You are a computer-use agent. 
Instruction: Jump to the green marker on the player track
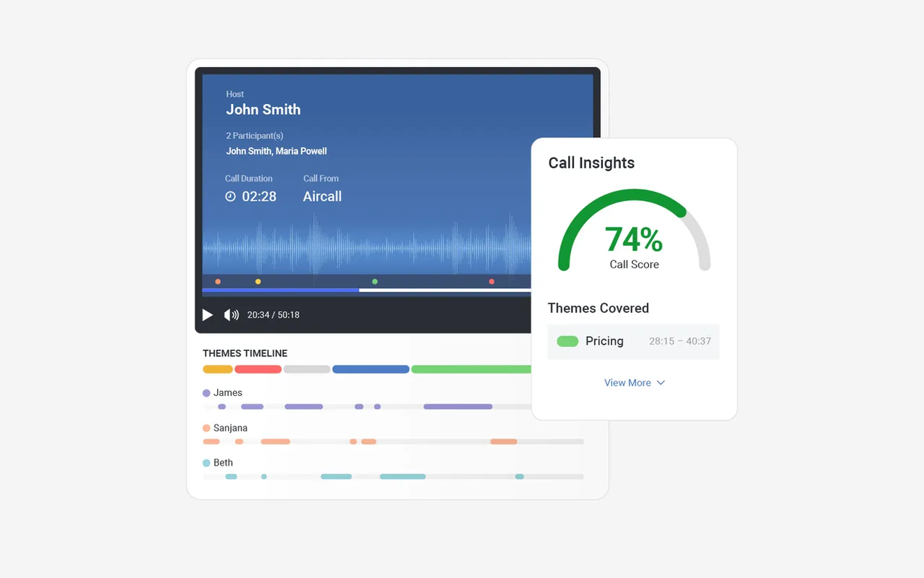[x=375, y=281]
